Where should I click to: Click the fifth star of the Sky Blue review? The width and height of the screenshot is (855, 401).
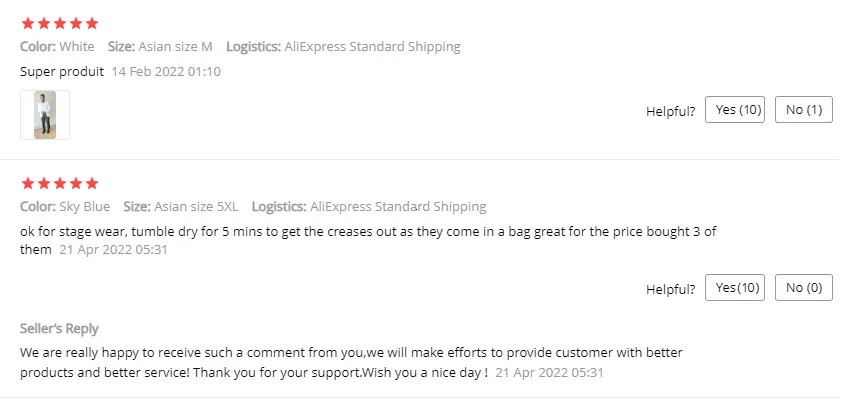[x=92, y=183]
